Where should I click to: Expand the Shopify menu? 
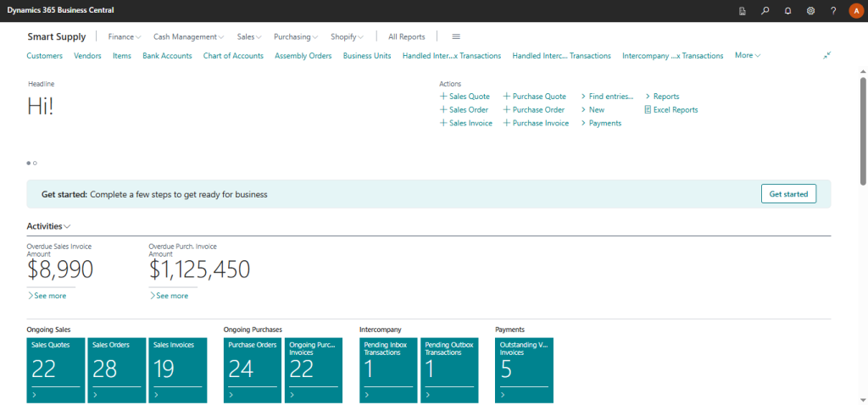347,36
